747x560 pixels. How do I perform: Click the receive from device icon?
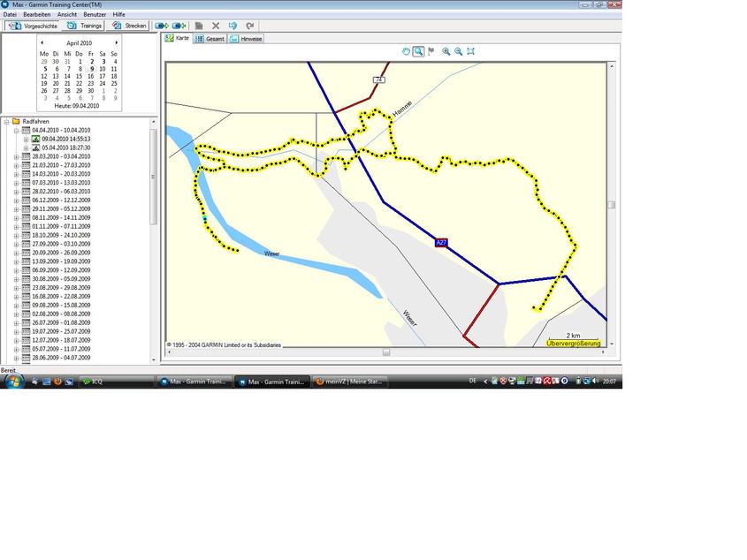179,26
